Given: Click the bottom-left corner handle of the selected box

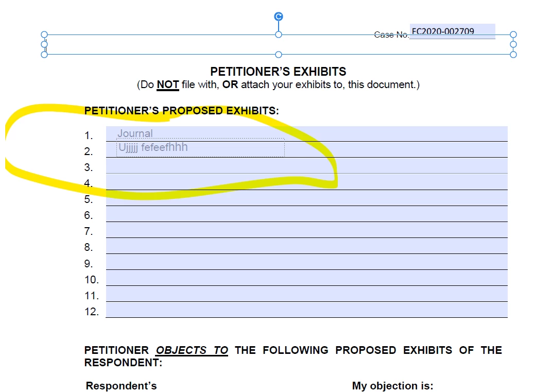Looking at the screenshot, I should (44, 55).
